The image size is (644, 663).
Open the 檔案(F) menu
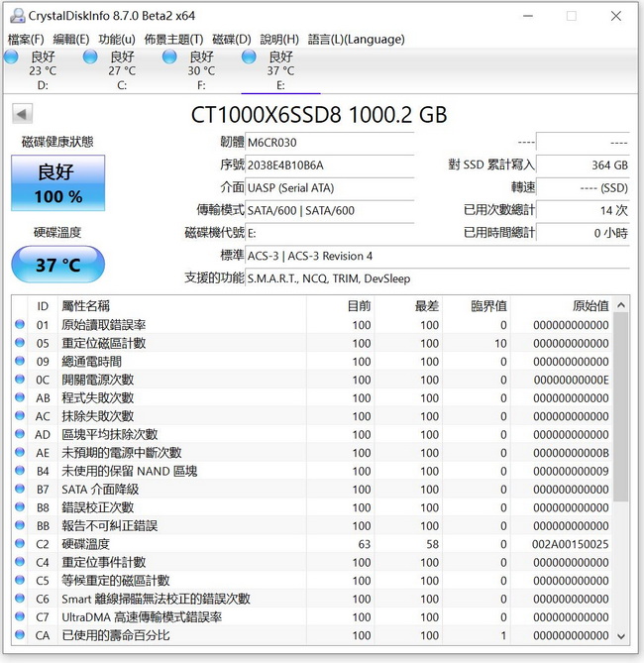(26, 40)
